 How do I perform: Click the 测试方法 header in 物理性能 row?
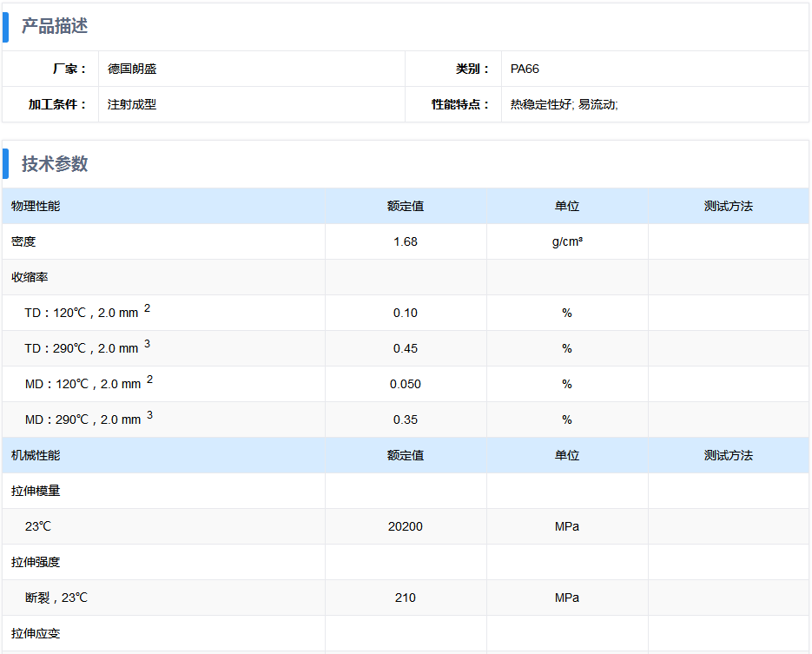pos(728,206)
